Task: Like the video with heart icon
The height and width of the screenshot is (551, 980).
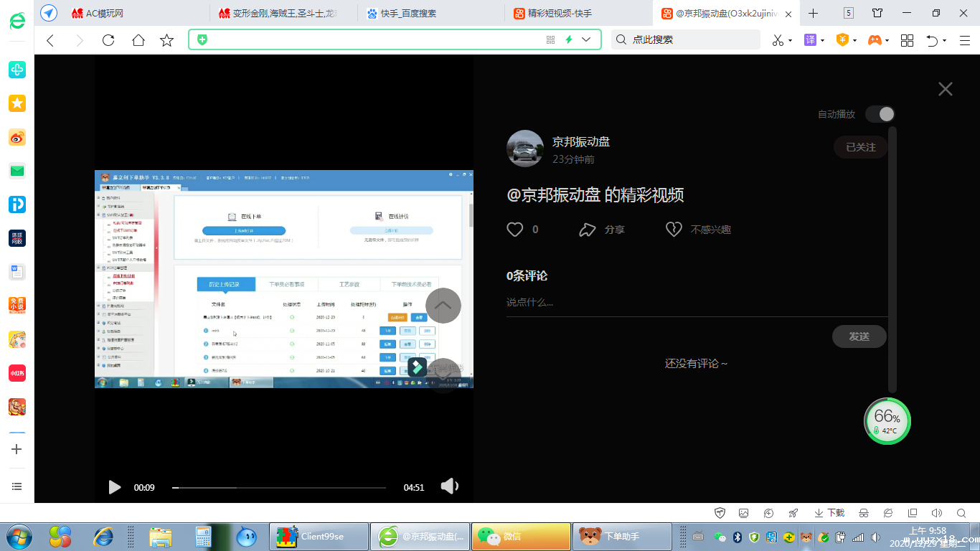Action: (515, 230)
